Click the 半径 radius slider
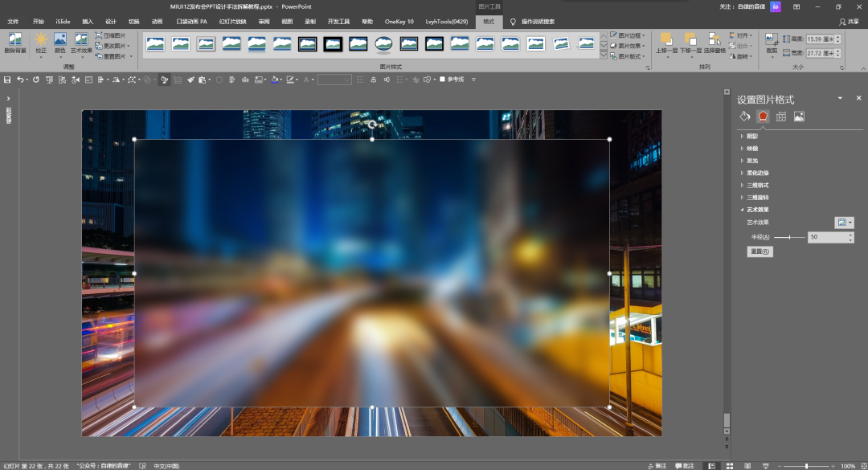 coord(790,237)
